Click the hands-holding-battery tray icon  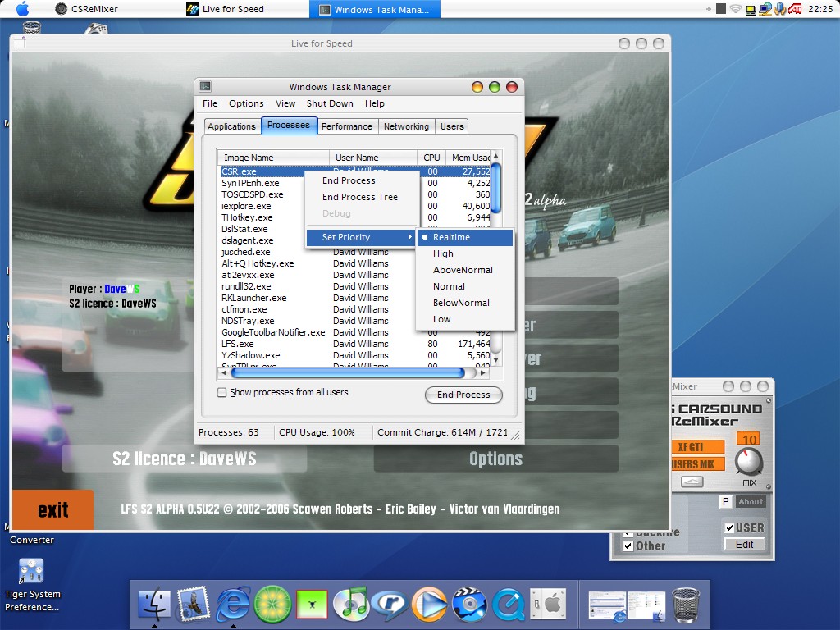coord(780,9)
